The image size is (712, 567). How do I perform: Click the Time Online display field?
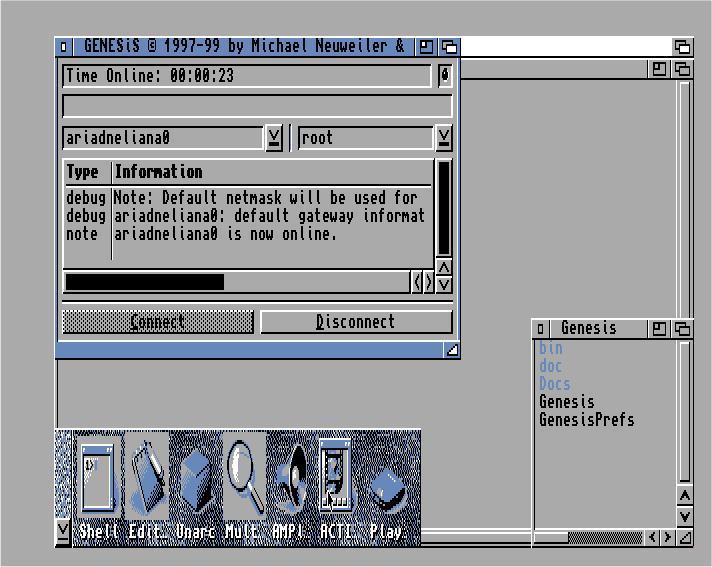pyautogui.click(x=247, y=76)
